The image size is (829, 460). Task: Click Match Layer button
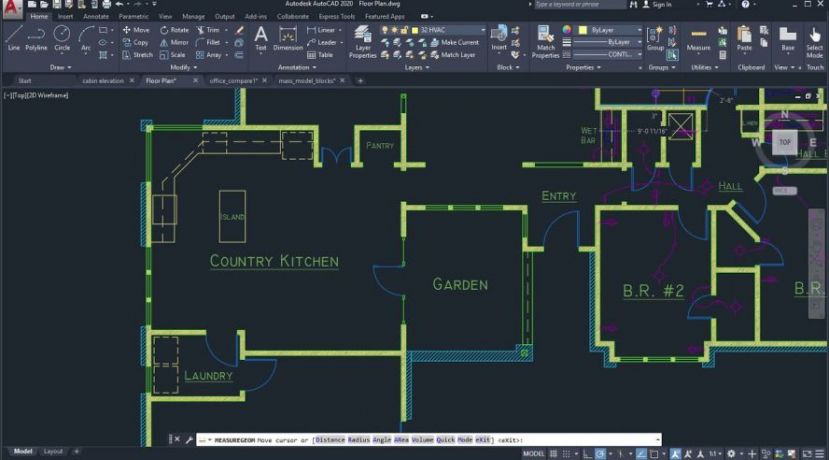[x=453, y=54]
